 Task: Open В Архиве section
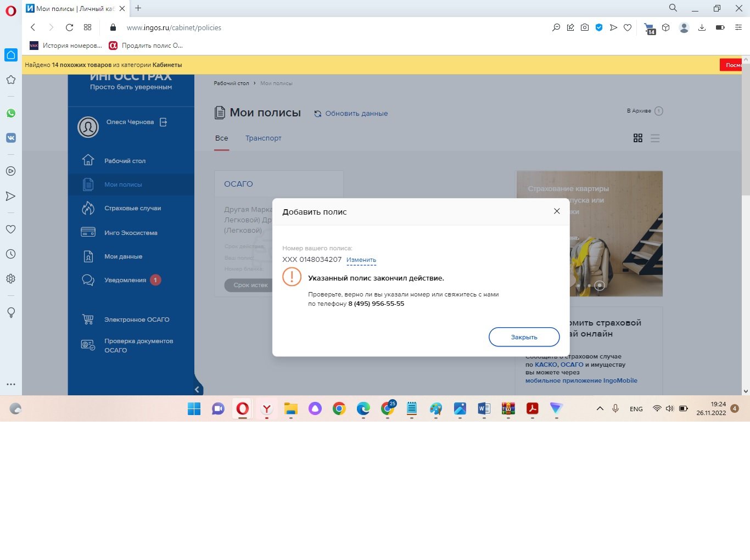(x=645, y=111)
